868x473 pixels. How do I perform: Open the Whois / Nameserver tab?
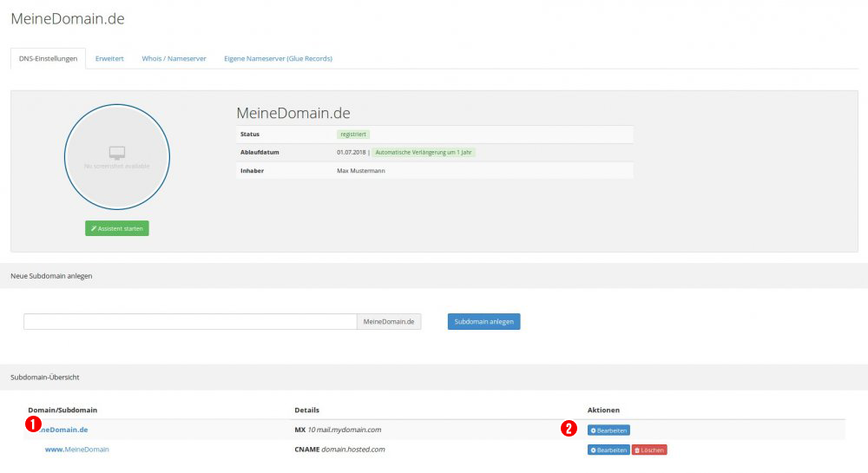coord(174,59)
